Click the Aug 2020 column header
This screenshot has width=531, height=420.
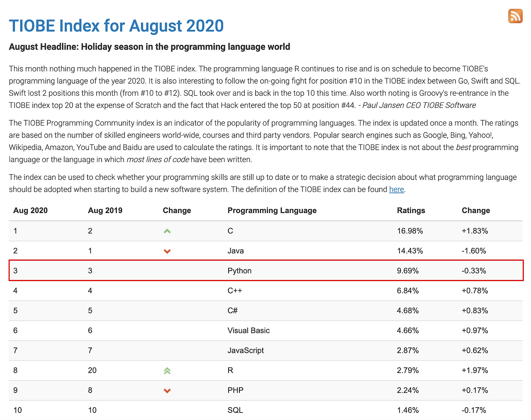click(x=30, y=210)
